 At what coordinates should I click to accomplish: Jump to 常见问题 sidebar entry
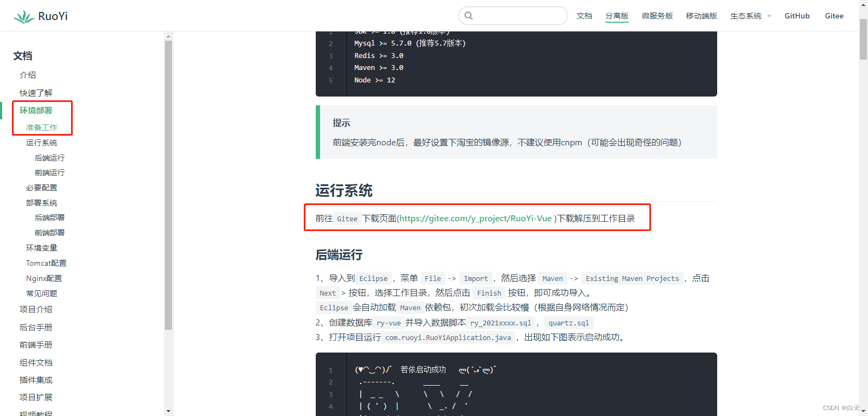tap(41, 293)
